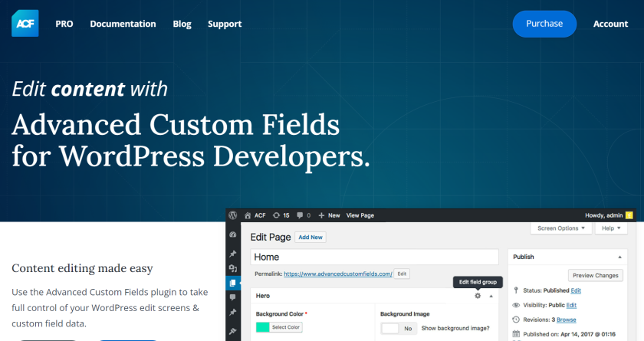Viewport: 644px width, 341px height.
Task: Click the Edit field group gear icon
Action: [x=478, y=296]
